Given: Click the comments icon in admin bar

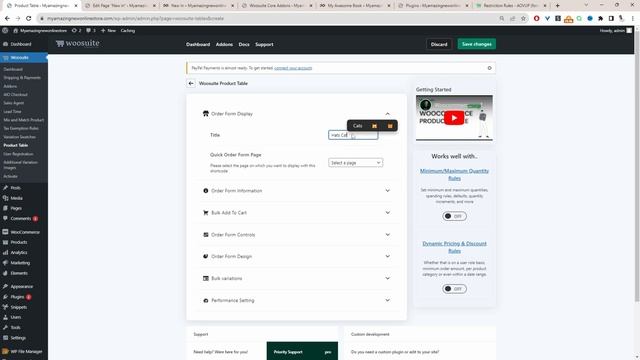Looking at the screenshot, I should pyautogui.click(x=91, y=31).
